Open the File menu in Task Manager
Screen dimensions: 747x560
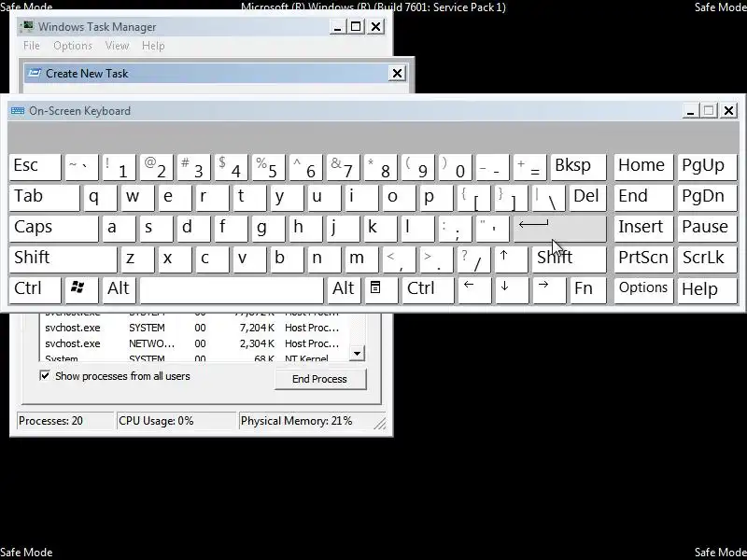point(32,46)
